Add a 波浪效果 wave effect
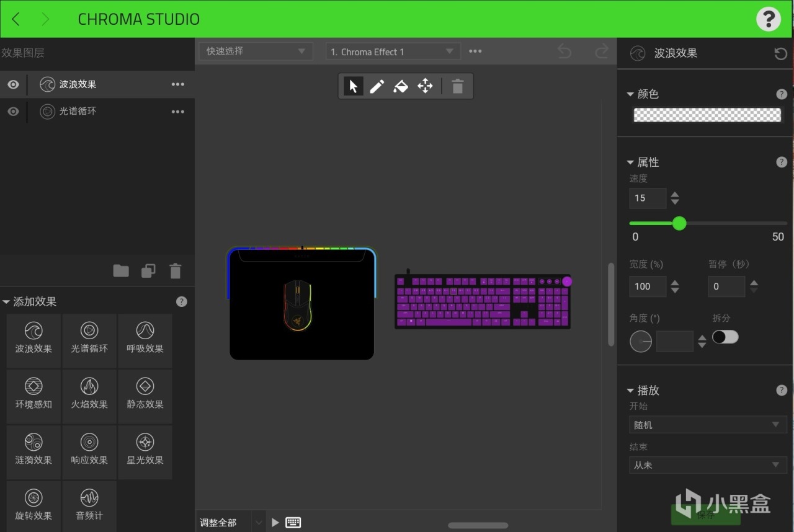Screen dimensions: 794x532 click(x=33, y=340)
